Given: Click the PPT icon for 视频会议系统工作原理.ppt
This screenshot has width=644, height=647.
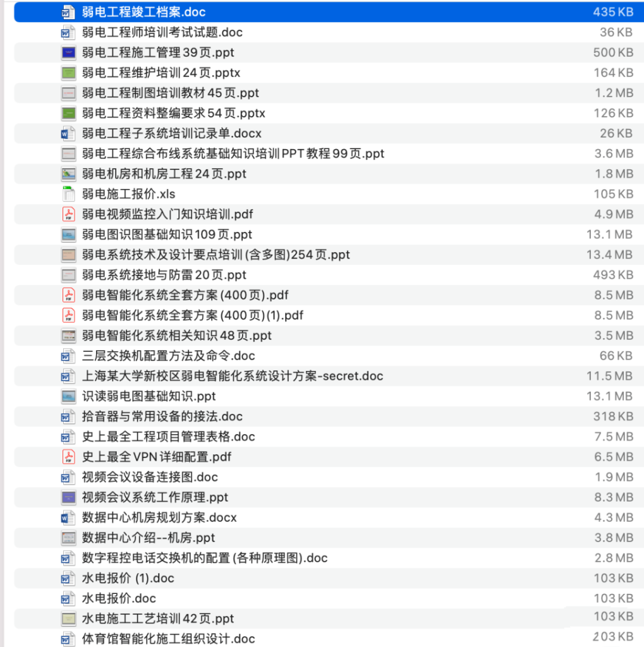Looking at the screenshot, I should click(68, 497).
